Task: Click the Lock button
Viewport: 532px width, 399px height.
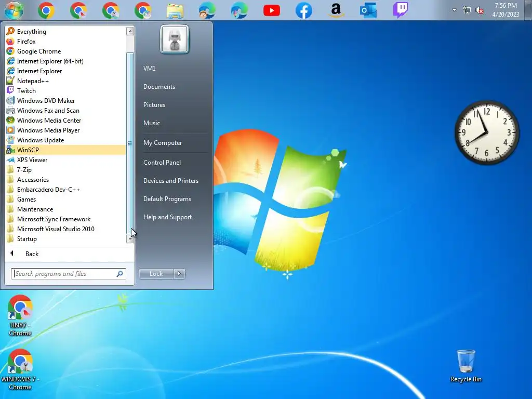Action: tap(156, 274)
